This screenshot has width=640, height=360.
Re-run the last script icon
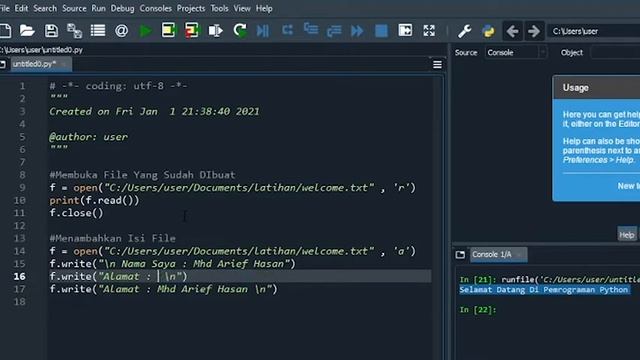click(240, 31)
